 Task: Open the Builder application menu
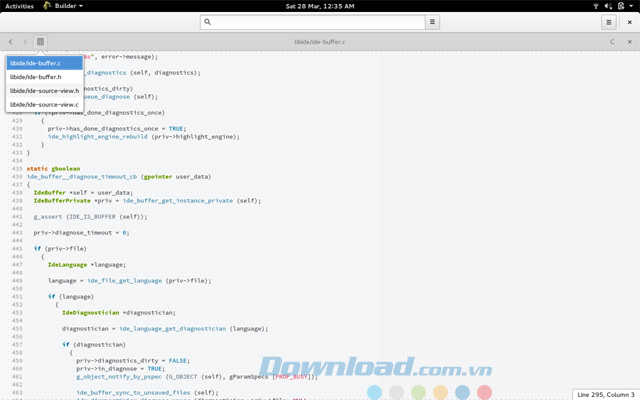[61, 5]
